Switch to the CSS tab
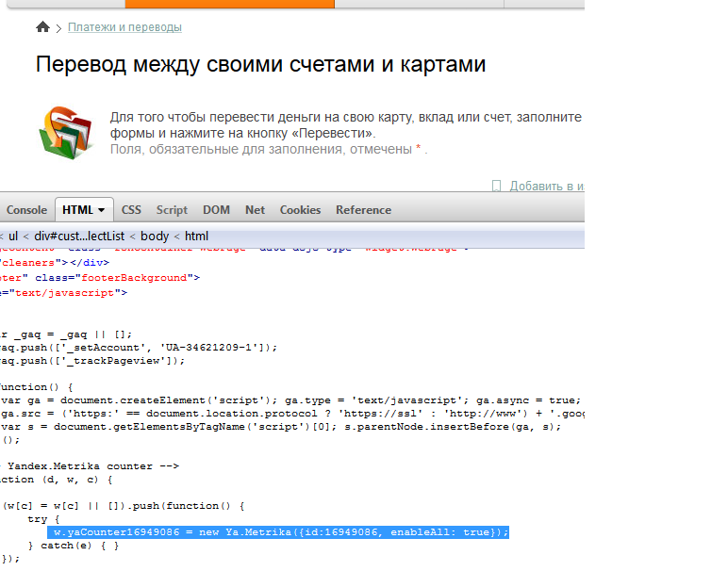728x571 pixels. (x=131, y=210)
